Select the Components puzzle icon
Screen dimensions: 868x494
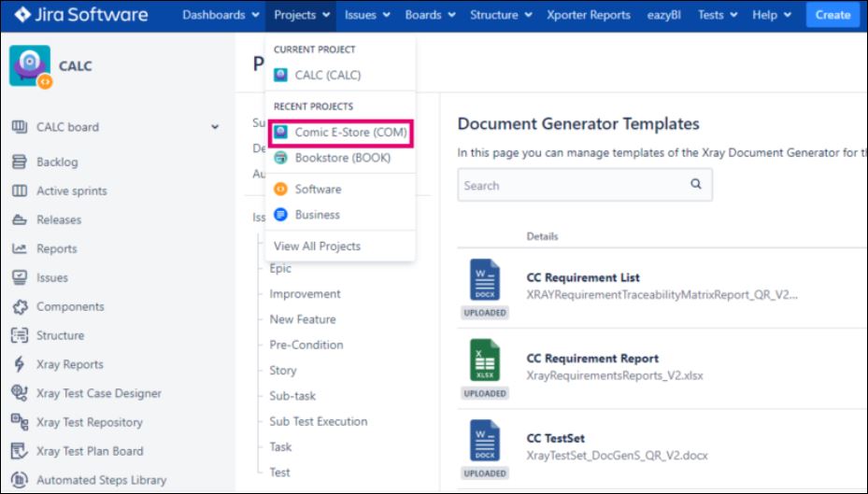tap(19, 306)
